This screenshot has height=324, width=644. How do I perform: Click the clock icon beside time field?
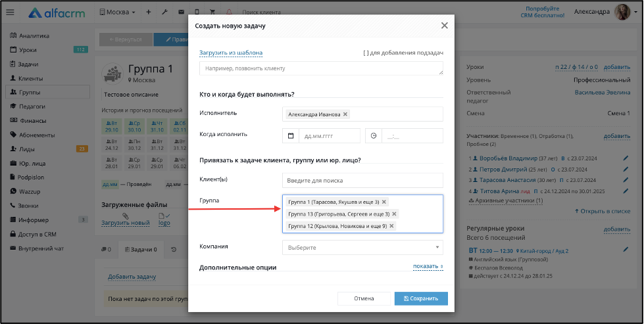(x=374, y=136)
